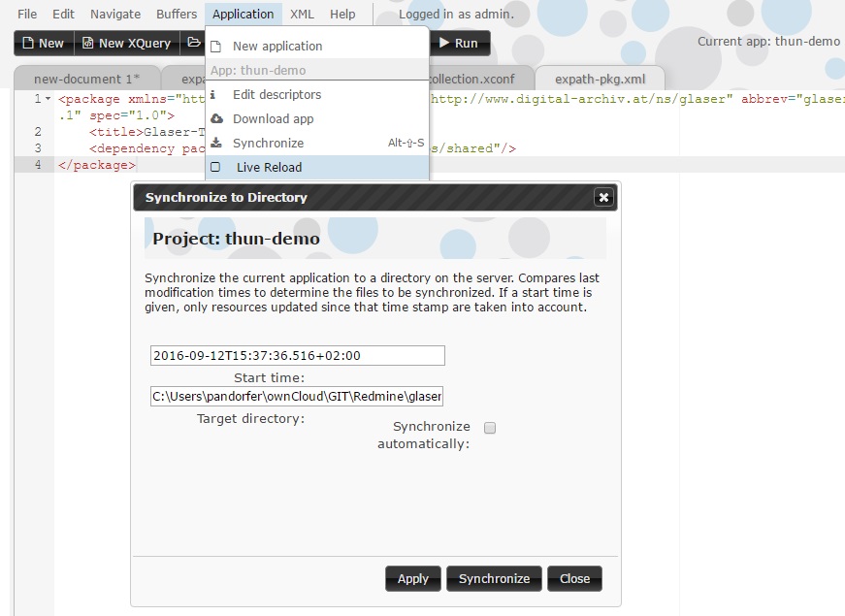Viewport: 845px width, 616px height.
Task: Open the Application menu
Action: pos(244,14)
